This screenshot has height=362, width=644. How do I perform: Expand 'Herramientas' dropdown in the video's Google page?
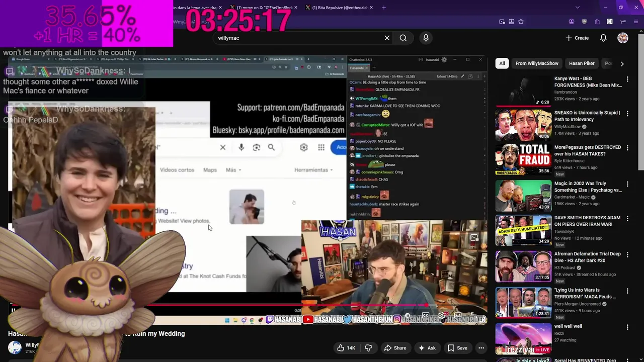pyautogui.click(x=313, y=170)
